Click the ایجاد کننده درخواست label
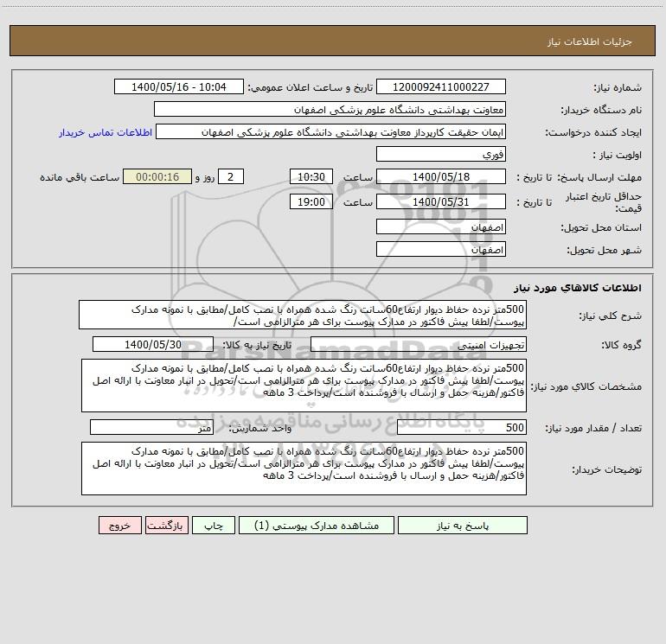The image size is (666, 644). tap(593, 132)
